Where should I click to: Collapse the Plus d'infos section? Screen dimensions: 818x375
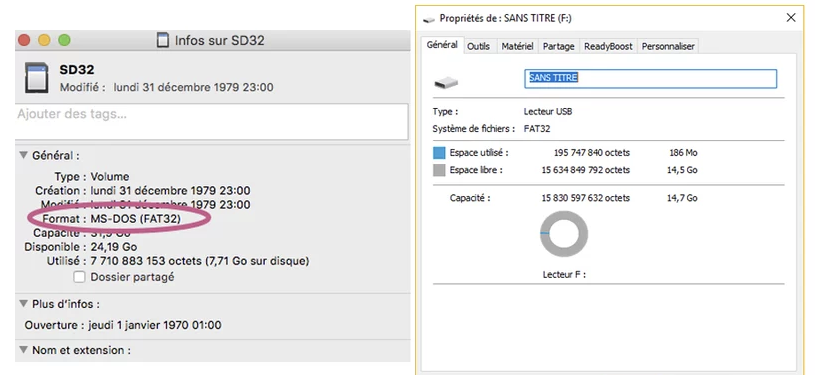tap(23, 304)
